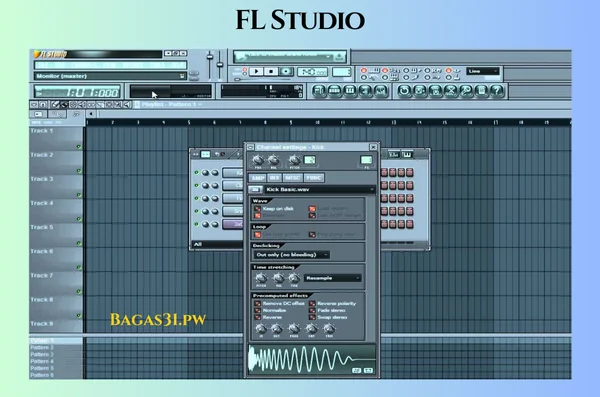Viewport: 600px width, 397px height.
Task: Click the Track 4 label
Action: 42,203
